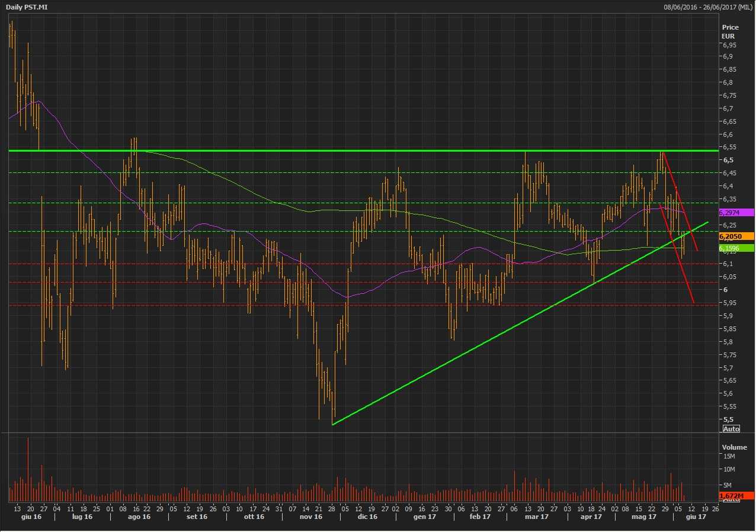Screen dimensions: 756x532
Task: Select the orange 6,2050 last price tag
Action: click(x=735, y=236)
